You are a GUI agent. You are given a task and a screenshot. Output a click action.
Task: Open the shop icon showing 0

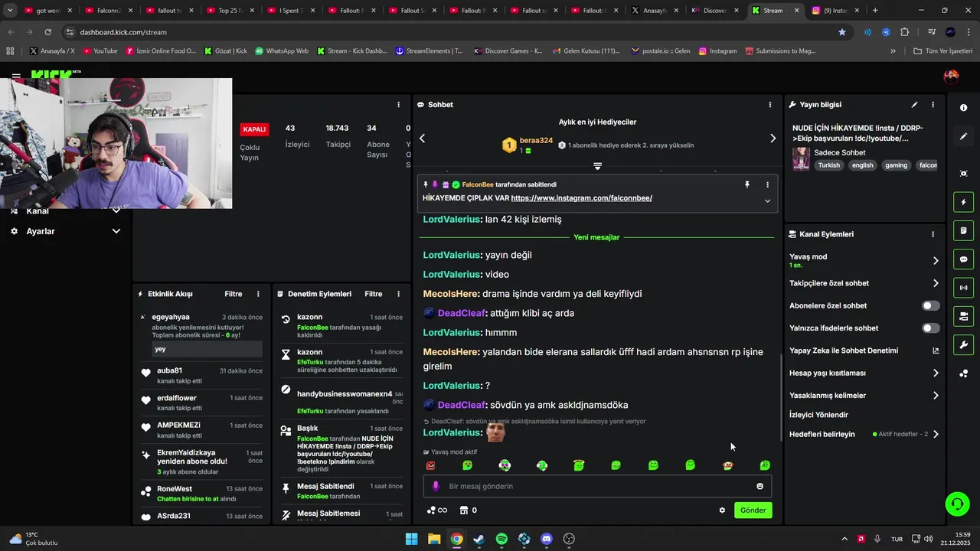point(468,510)
